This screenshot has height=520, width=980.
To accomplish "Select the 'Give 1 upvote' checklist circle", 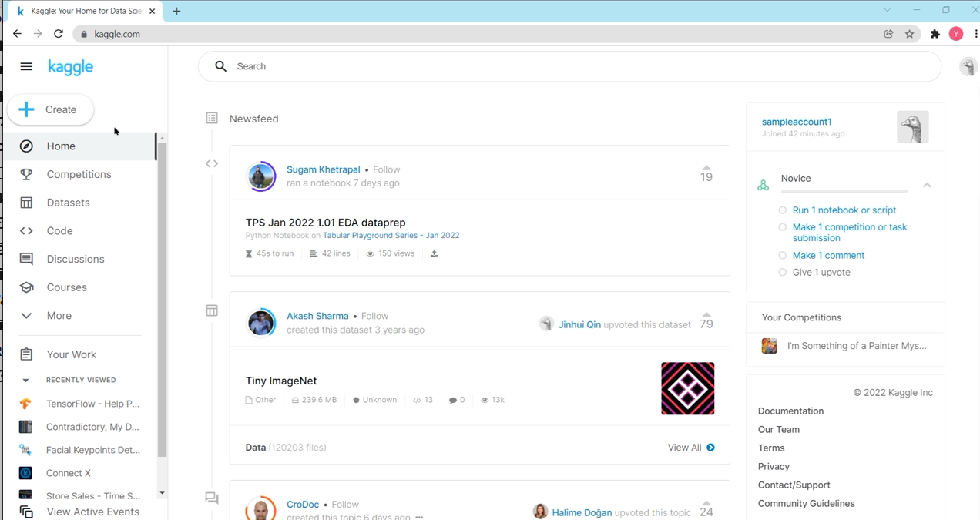I will [x=783, y=273].
